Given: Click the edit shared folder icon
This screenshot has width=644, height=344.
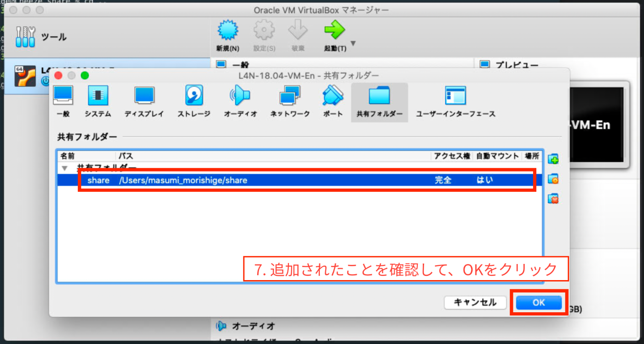Looking at the screenshot, I should click(553, 179).
